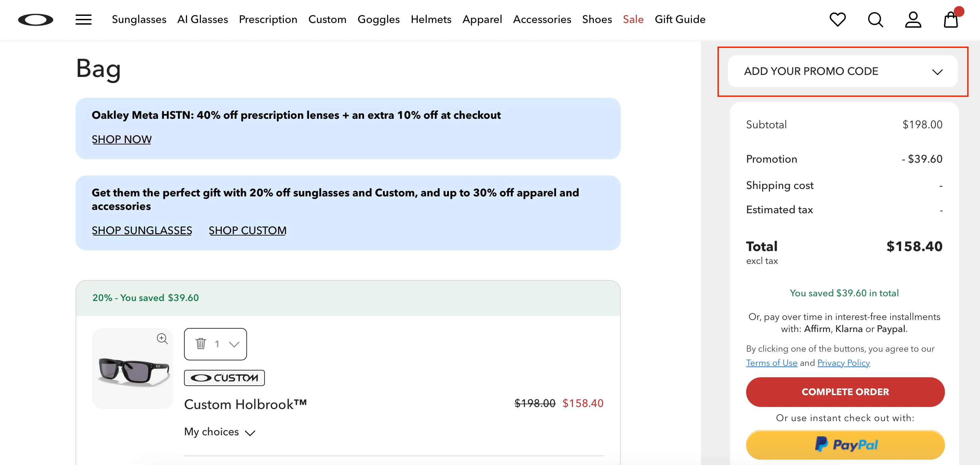Open the item quantity dropdown
Viewport: 980px width, 465px height.
(234, 344)
